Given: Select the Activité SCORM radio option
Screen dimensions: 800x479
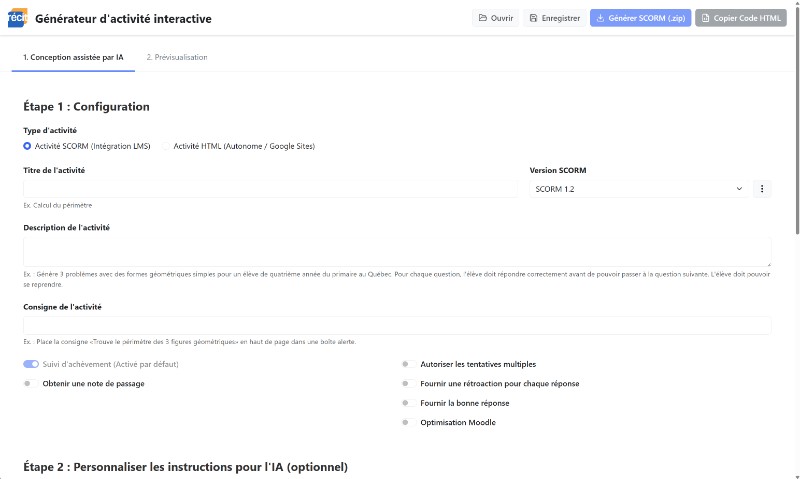Looking at the screenshot, I should click(x=27, y=146).
